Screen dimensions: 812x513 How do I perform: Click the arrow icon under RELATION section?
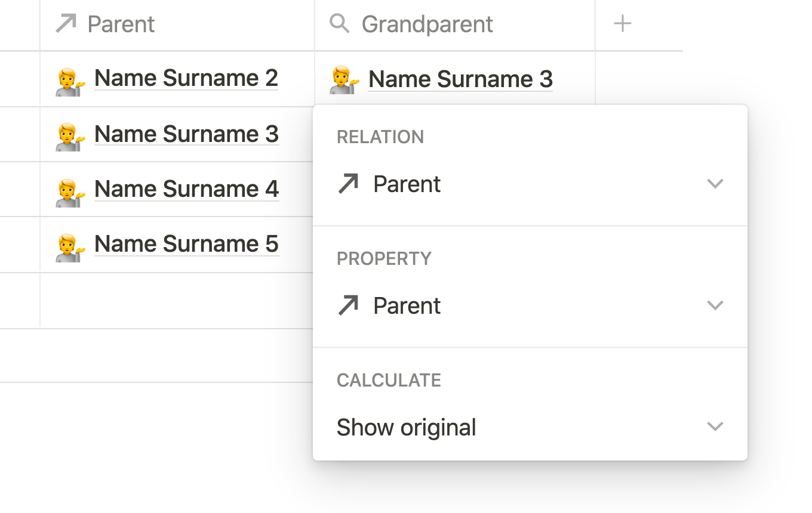tap(349, 184)
